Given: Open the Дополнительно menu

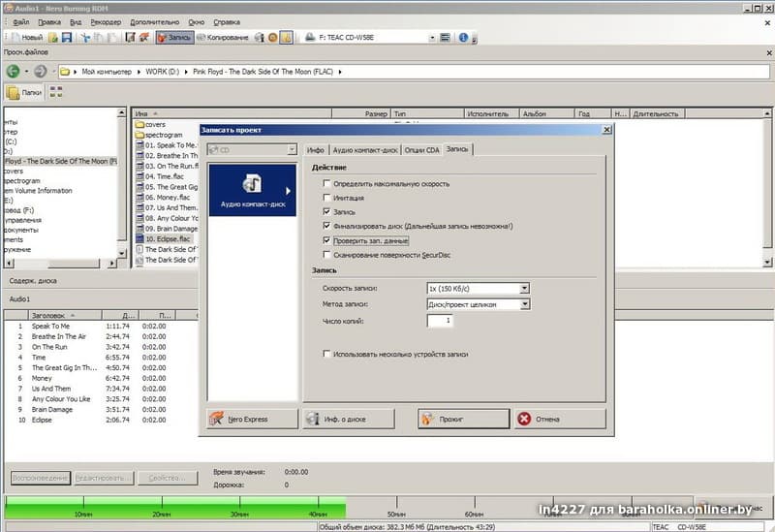Looking at the screenshot, I should [x=155, y=22].
